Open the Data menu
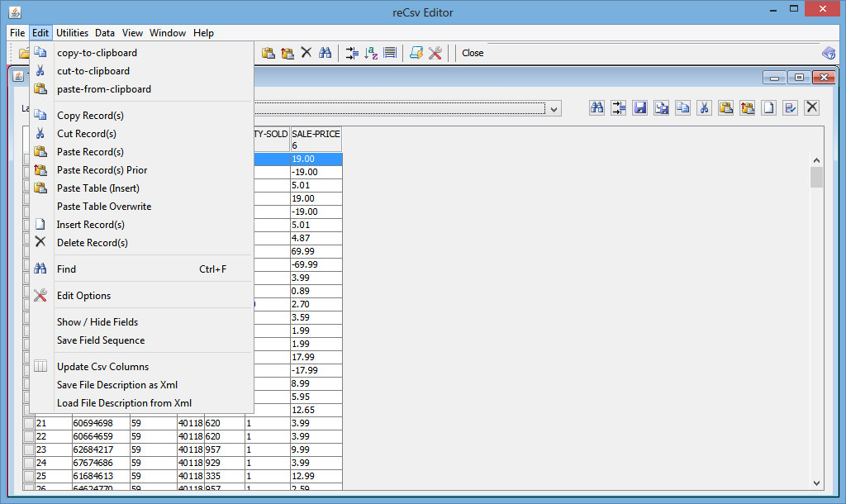The height and width of the screenshot is (504, 846). click(x=104, y=33)
